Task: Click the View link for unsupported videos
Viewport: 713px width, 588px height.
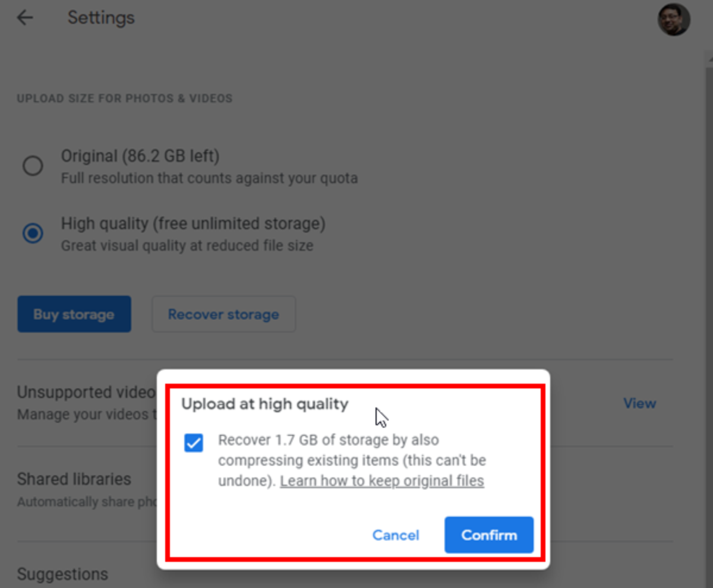Action: [x=639, y=403]
